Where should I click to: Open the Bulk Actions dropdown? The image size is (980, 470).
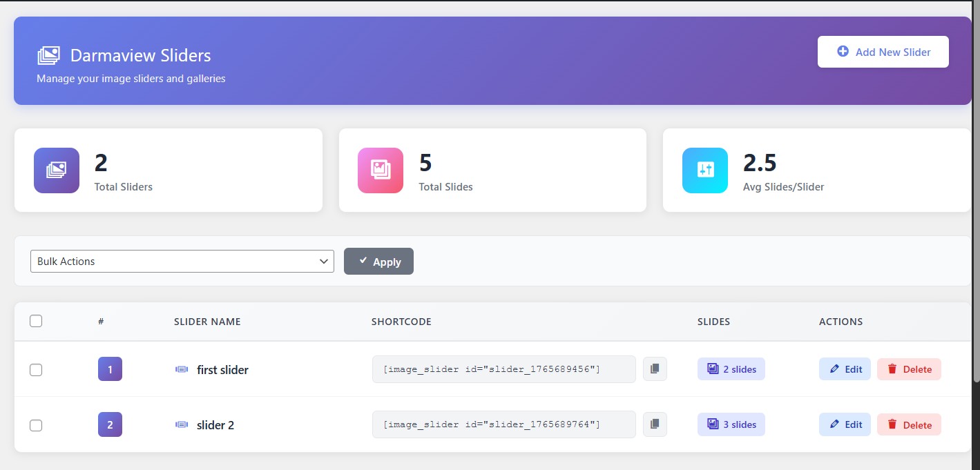coord(182,262)
